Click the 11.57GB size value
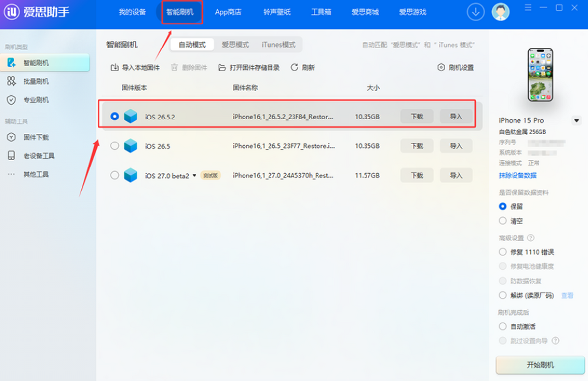This screenshot has height=381, width=588. click(x=367, y=175)
